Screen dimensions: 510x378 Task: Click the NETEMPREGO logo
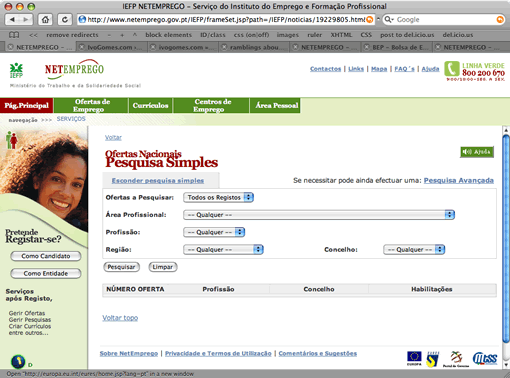click(x=74, y=69)
